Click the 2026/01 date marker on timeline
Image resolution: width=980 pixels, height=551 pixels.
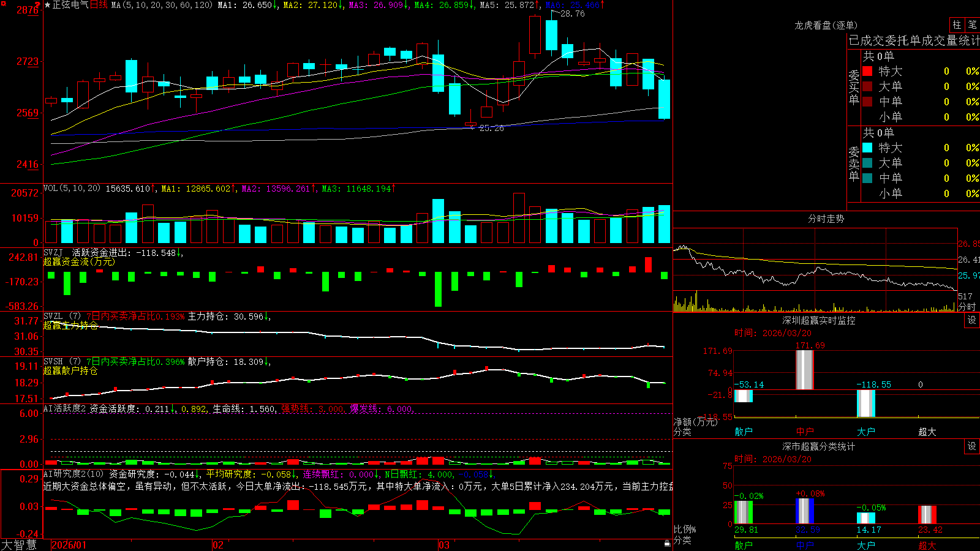[69, 545]
